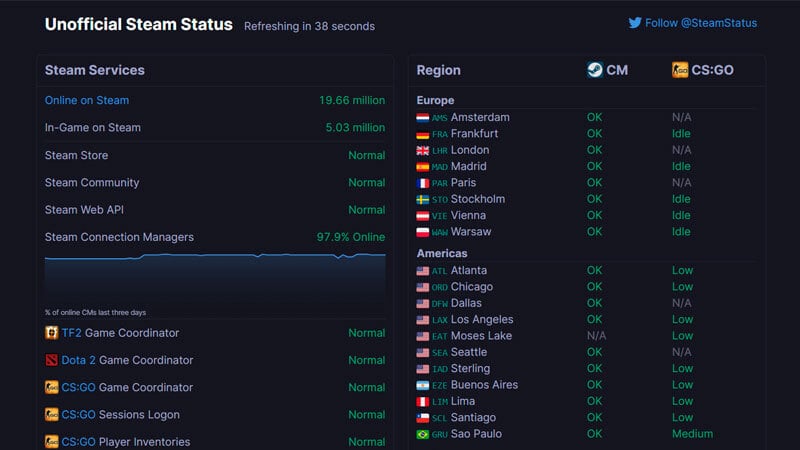The height and width of the screenshot is (450, 800).
Task: Click the CS:GO icon in region column header
Action: (680, 70)
